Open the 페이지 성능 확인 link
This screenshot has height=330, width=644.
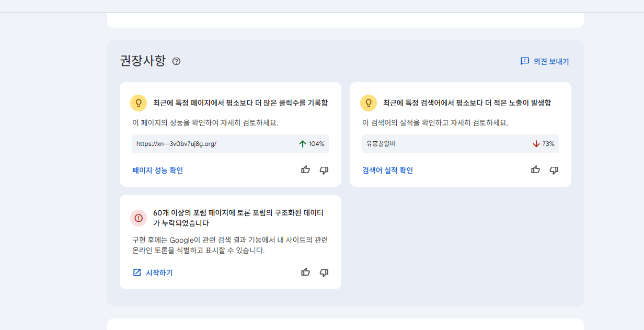click(x=157, y=170)
